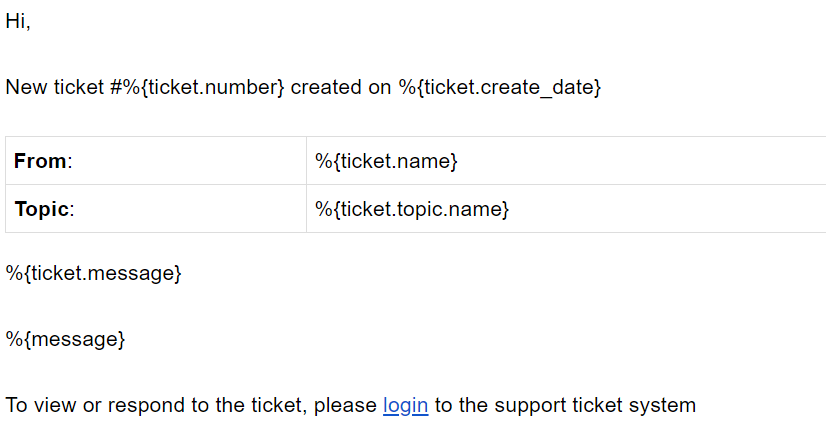Screen dimensions: 826x430
Task: Click the bold 'From' label
Action: (40, 161)
